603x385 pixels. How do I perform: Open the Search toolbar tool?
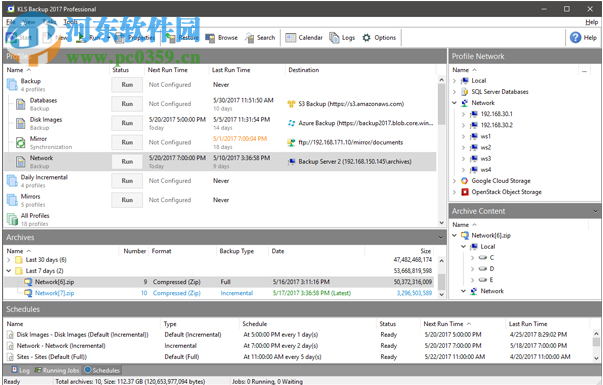(260, 38)
